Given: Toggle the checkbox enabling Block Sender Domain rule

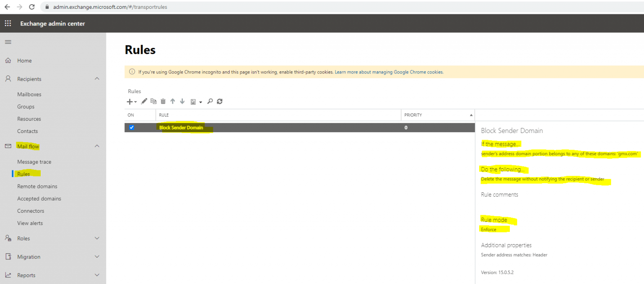Looking at the screenshot, I should [132, 128].
